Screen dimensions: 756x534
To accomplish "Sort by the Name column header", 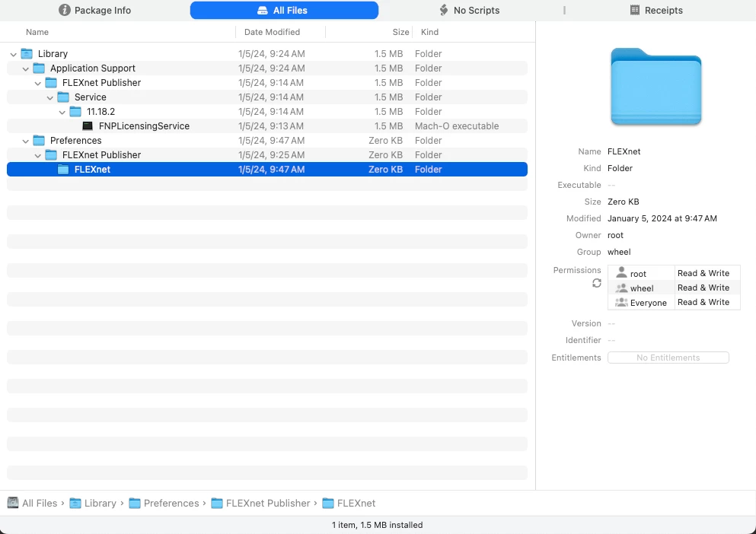I will [37, 32].
